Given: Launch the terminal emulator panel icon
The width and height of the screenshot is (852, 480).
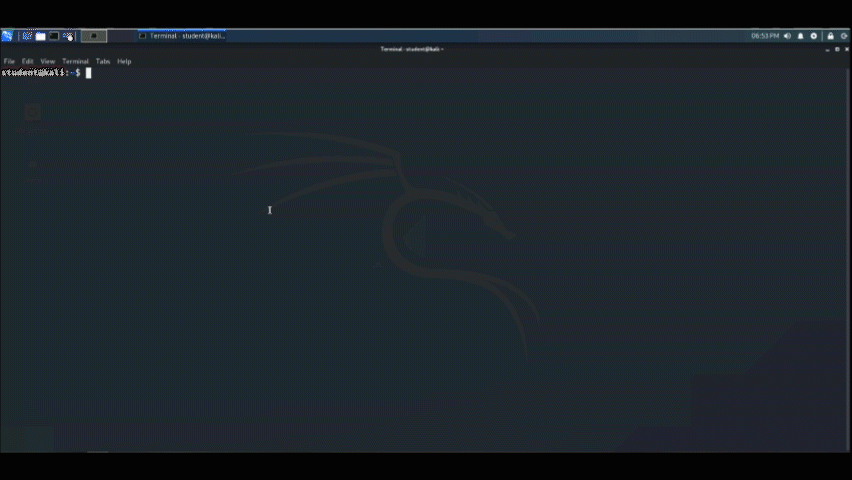Looking at the screenshot, I should 54,36.
